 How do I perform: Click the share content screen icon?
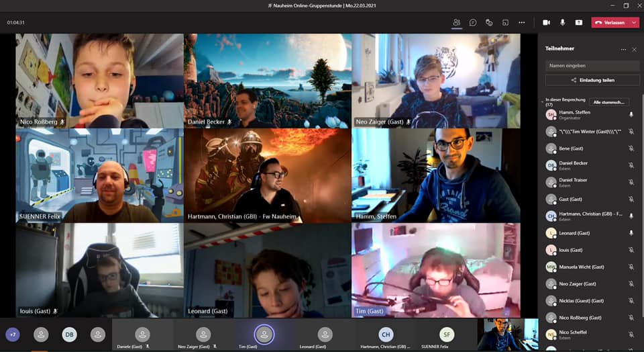[578, 22]
